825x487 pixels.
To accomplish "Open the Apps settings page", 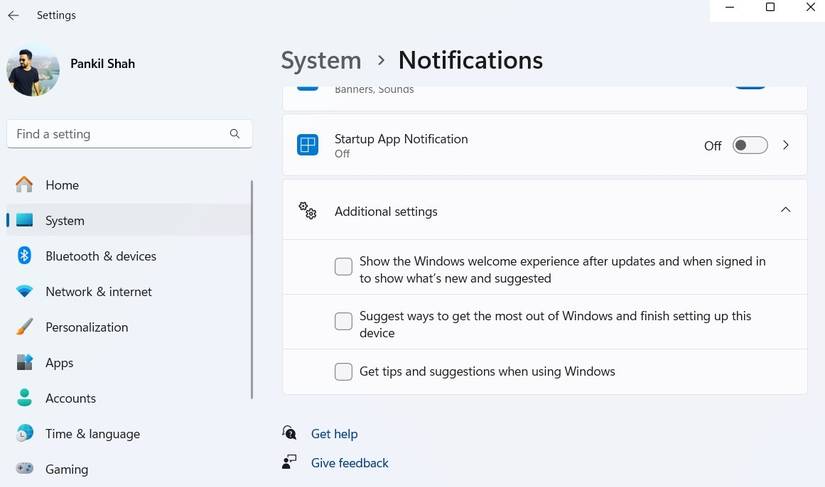I will 59,363.
